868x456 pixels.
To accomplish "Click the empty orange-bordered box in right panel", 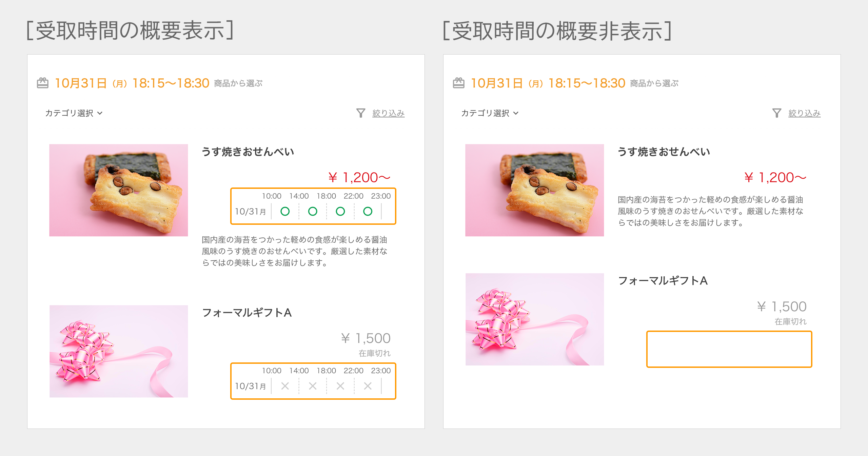I will point(729,349).
